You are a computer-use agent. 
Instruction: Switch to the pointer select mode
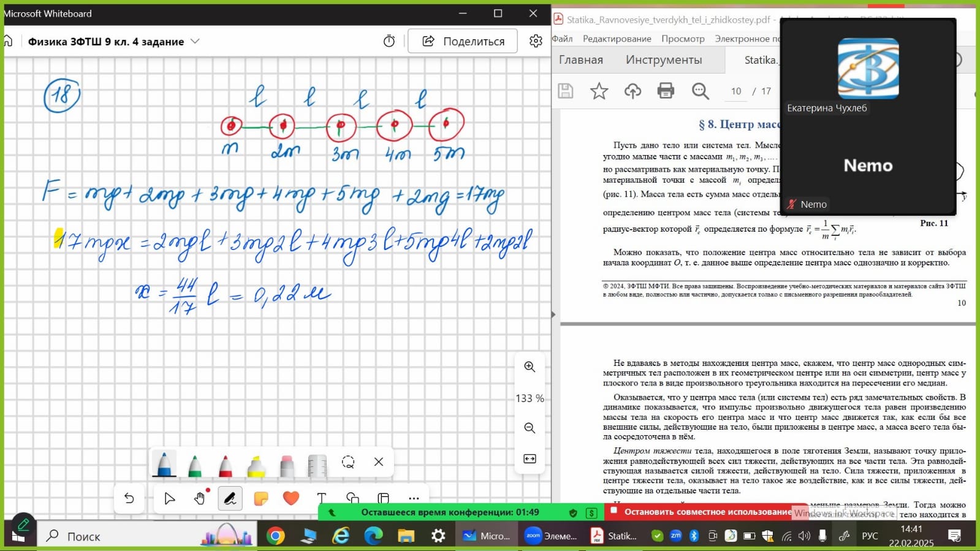[170, 498]
